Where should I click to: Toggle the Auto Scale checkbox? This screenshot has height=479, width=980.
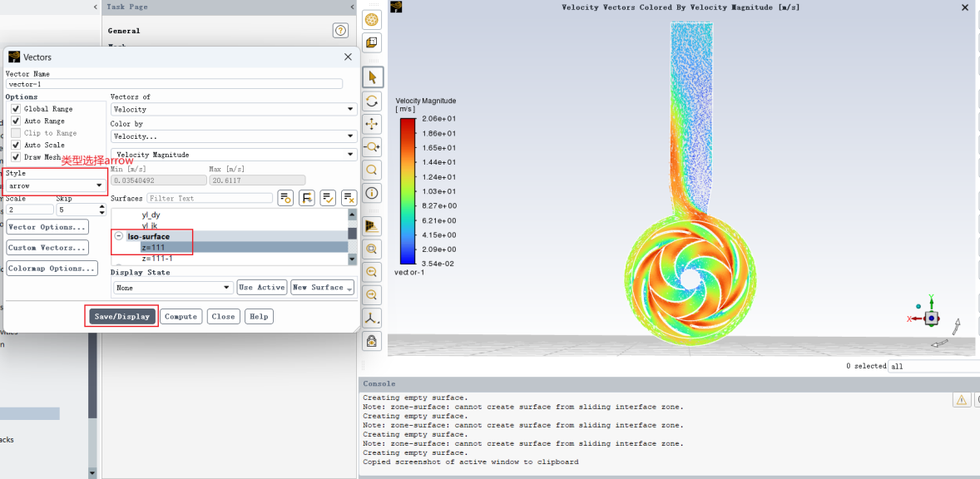point(17,145)
